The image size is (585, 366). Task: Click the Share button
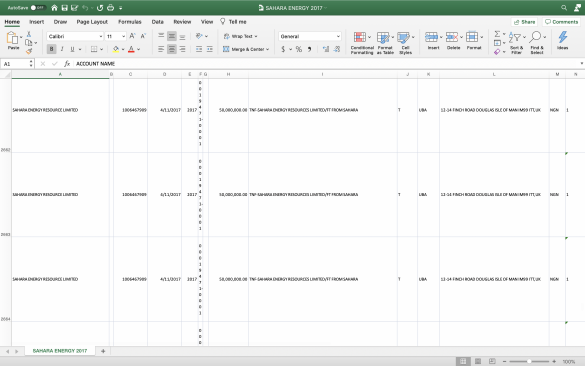click(x=525, y=22)
